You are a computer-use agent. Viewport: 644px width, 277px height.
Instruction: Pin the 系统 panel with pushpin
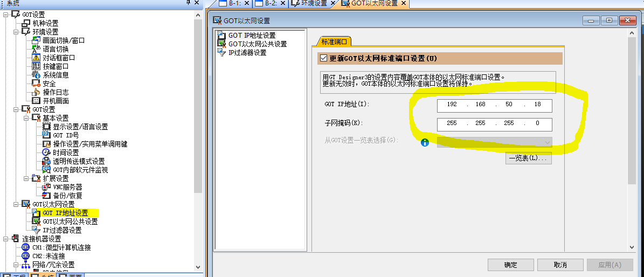click(x=189, y=3)
